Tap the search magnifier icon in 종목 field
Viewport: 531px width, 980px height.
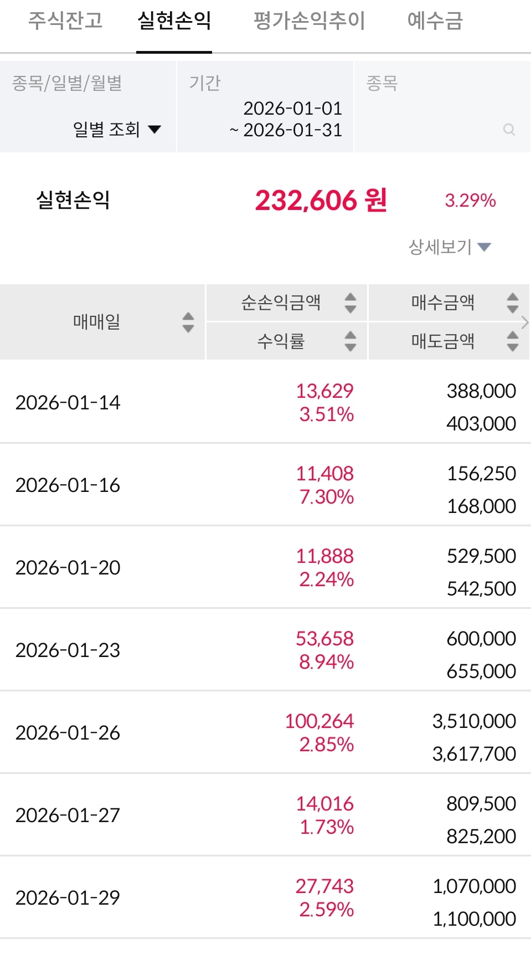tap(509, 130)
